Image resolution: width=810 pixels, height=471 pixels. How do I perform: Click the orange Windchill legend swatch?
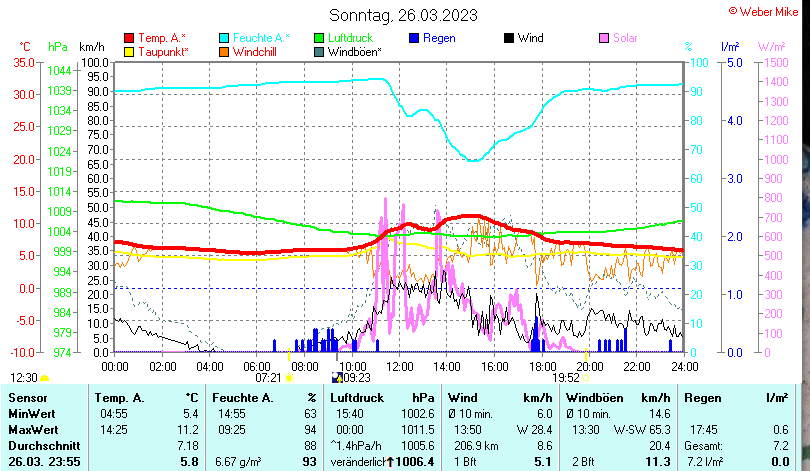(x=224, y=52)
